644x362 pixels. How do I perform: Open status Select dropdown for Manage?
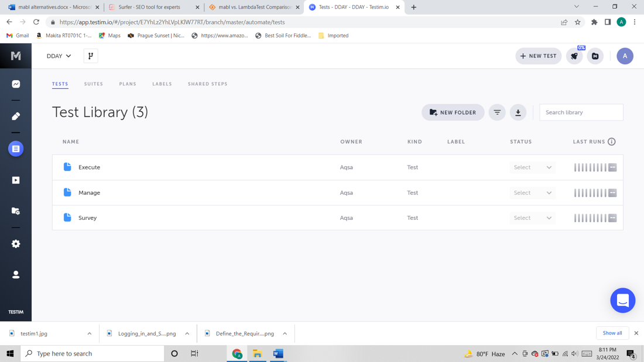coord(532,193)
